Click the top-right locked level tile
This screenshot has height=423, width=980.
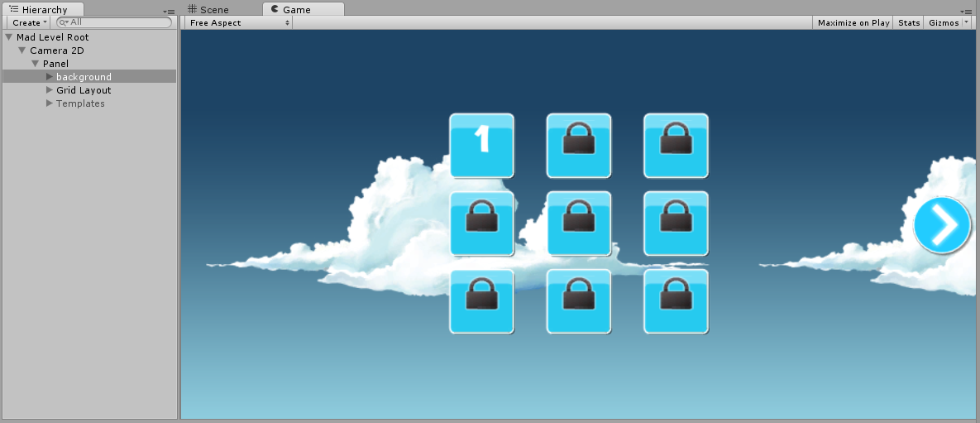point(676,146)
